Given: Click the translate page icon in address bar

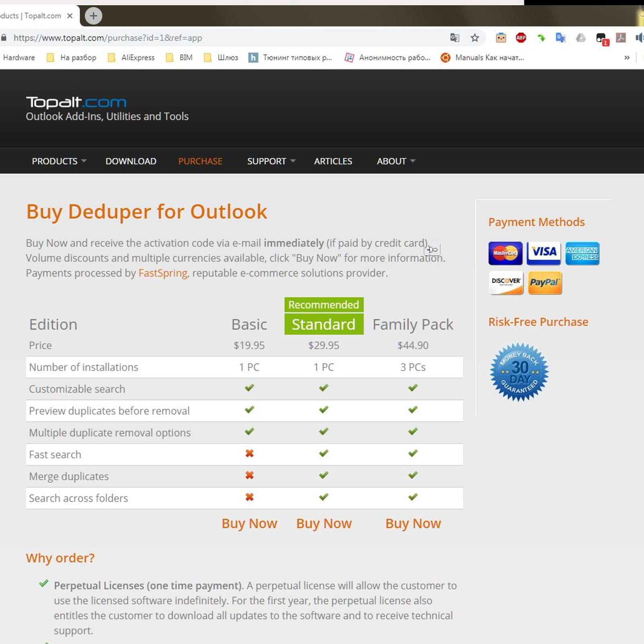Looking at the screenshot, I should (x=454, y=38).
